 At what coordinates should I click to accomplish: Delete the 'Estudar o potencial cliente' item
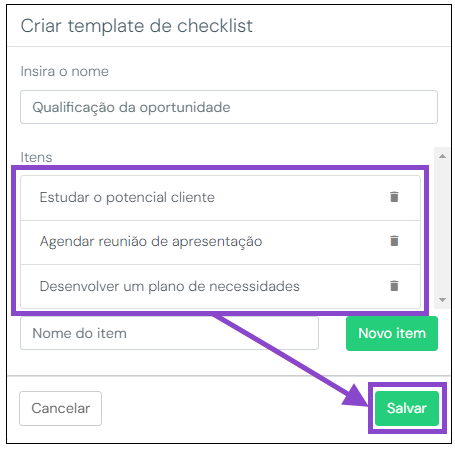click(394, 197)
